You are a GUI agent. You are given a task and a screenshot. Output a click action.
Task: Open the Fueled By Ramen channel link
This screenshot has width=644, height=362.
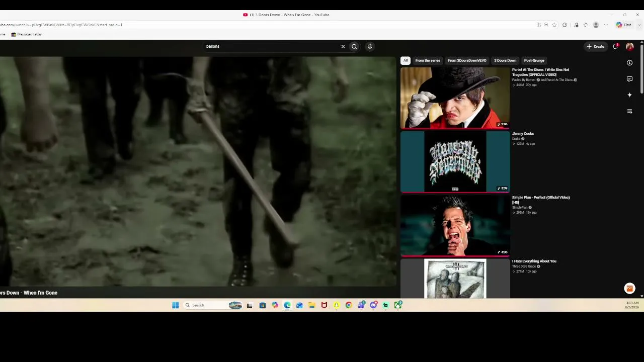pyautogui.click(x=524, y=80)
